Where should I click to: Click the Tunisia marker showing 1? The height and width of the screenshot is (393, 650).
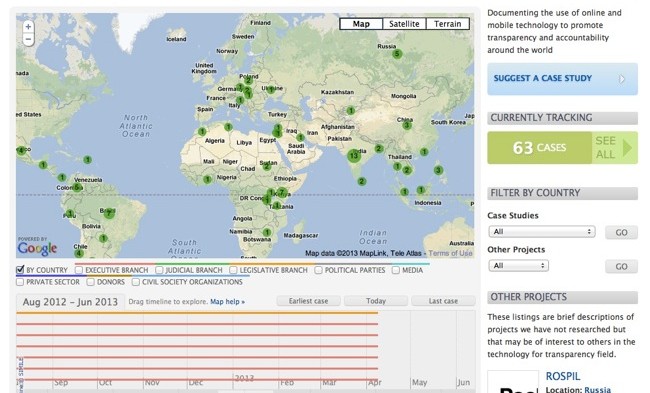228,127
